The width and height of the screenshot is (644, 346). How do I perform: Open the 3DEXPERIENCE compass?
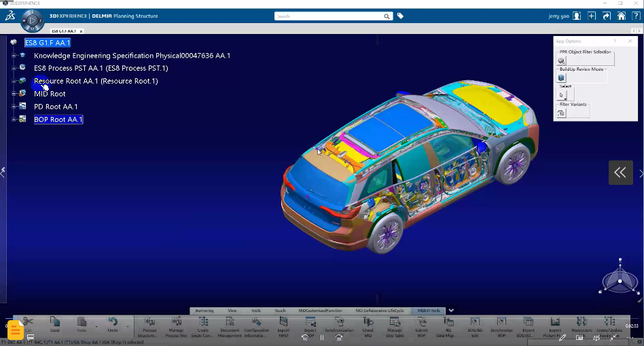click(x=32, y=20)
